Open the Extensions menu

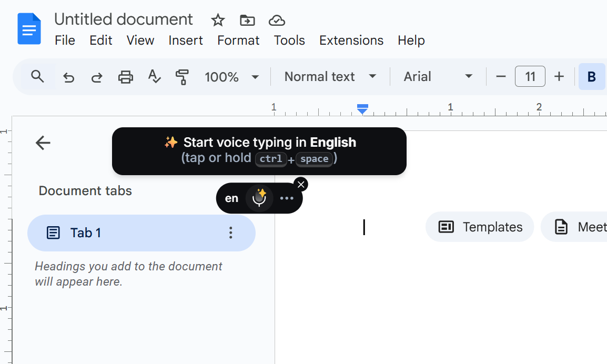click(x=351, y=41)
